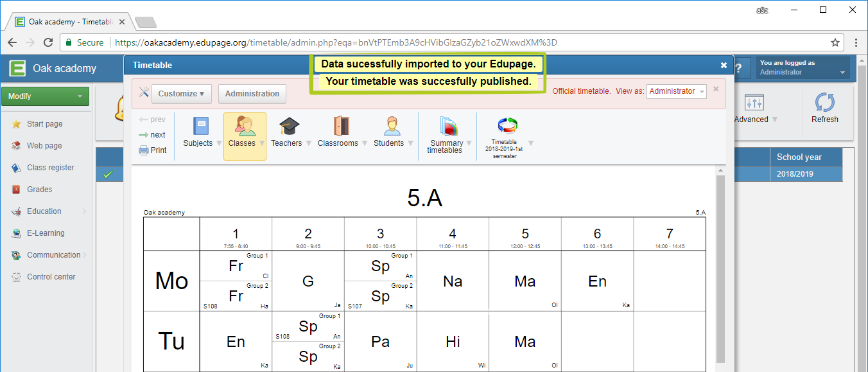Click the Refresh icon
Viewport: 868px width, 372px height.
[x=824, y=107]
